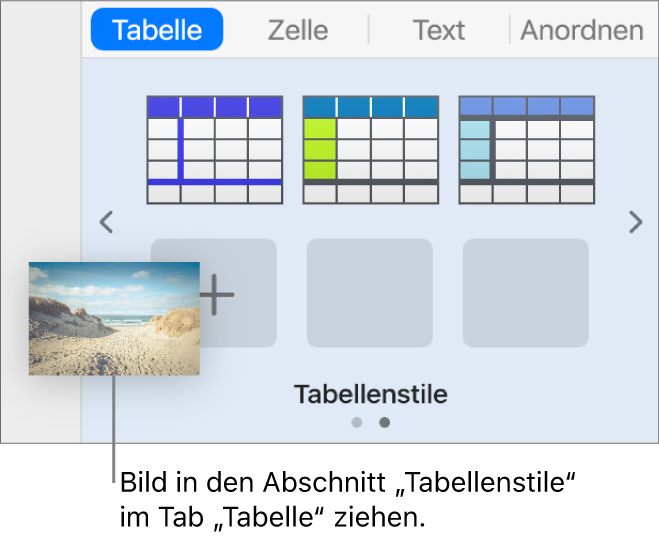Go to first table styles page dot
The width and height of the screenshot is (659, 545).
(x=357, y=422)
